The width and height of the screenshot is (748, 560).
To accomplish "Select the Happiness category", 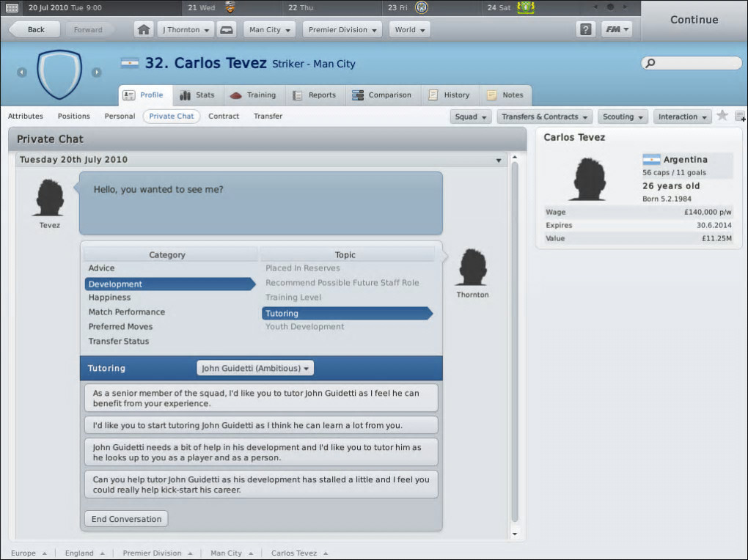I will point(109,297).
